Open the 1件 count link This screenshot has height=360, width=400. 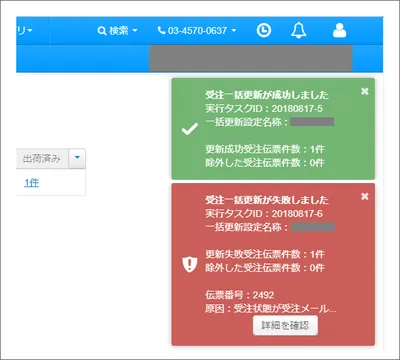point(32,183)
